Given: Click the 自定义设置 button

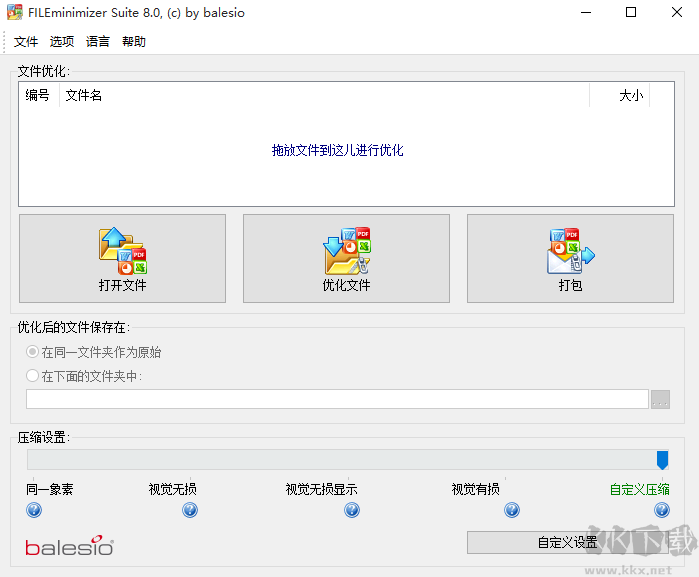Looking at the screenshot, I should [x=567, y=543].
